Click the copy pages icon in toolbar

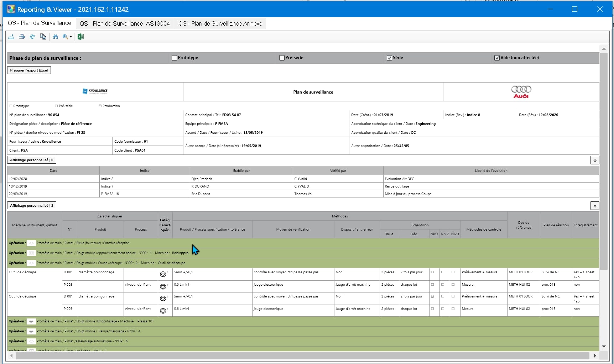point(43,37)
